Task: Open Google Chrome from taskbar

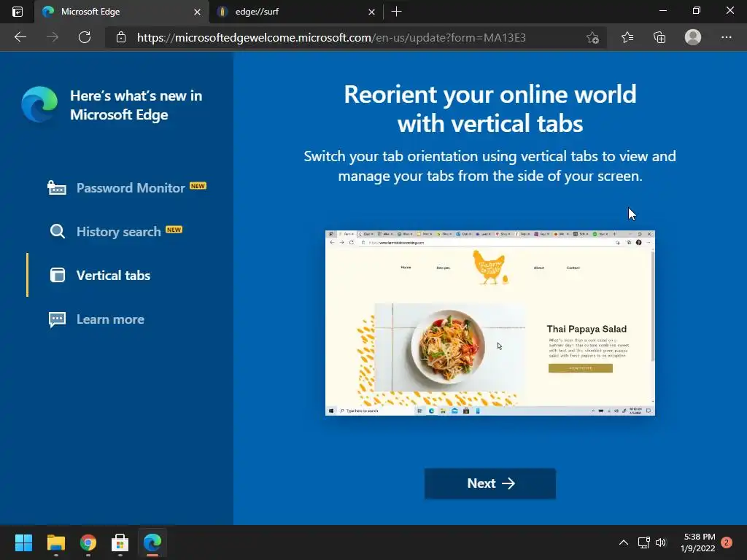Action: pos(88,542)
